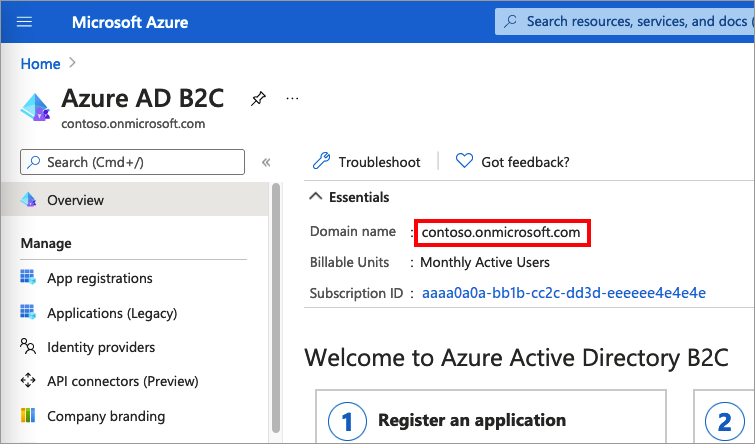Image resolution: width=755 pixels, height=444 pixels.
Task: Click the Identity providers icon
Action: click(x=28, y=347)
